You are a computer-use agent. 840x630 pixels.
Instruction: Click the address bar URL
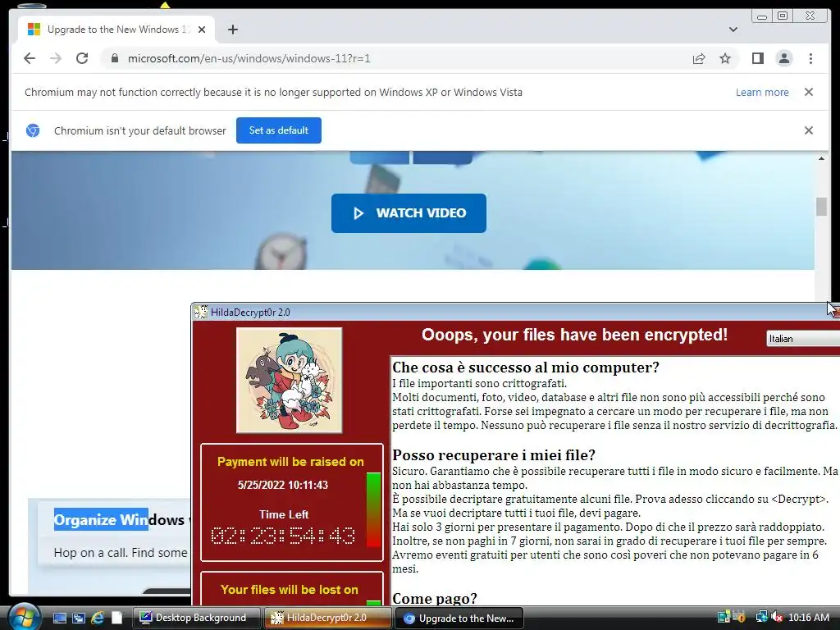(x=249, y=58)
